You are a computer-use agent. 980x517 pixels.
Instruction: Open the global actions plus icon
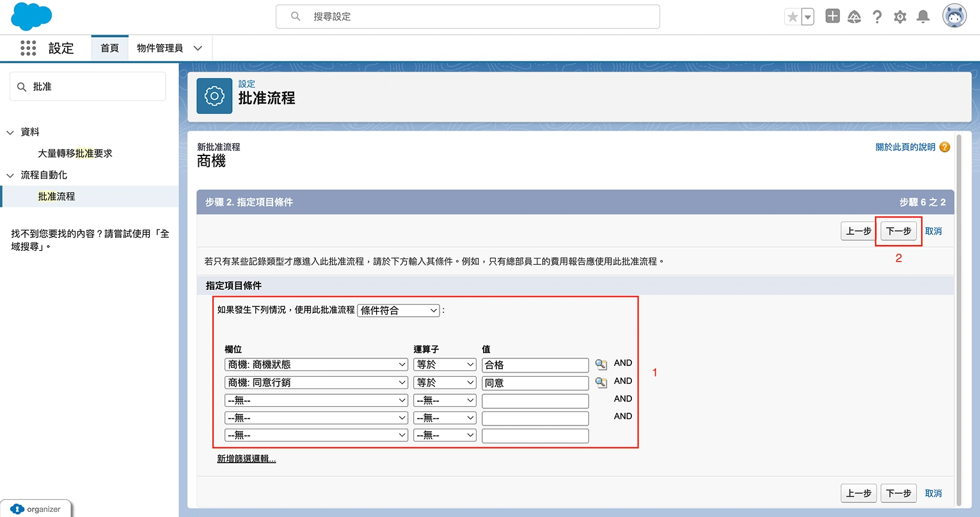(x=832, y=17)
